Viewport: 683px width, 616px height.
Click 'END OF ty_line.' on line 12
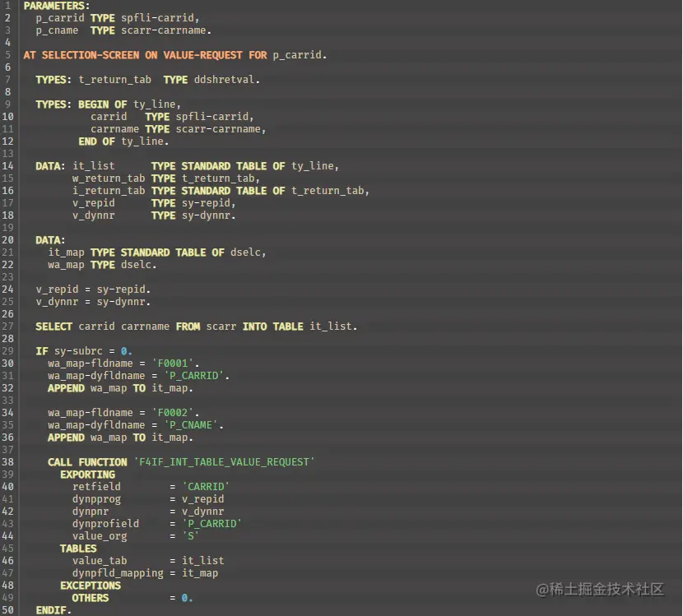pos(123,141)
